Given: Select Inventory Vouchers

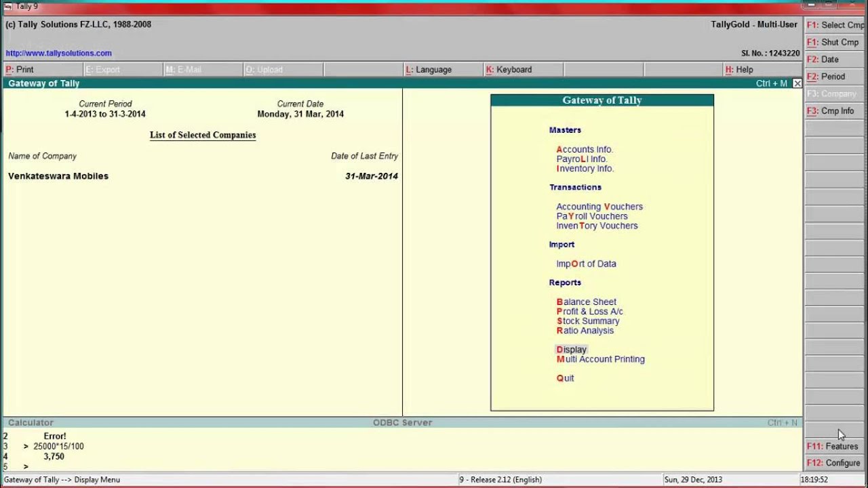Looking at the screenshot, I should pyautogui.click(x=597, y=226).
